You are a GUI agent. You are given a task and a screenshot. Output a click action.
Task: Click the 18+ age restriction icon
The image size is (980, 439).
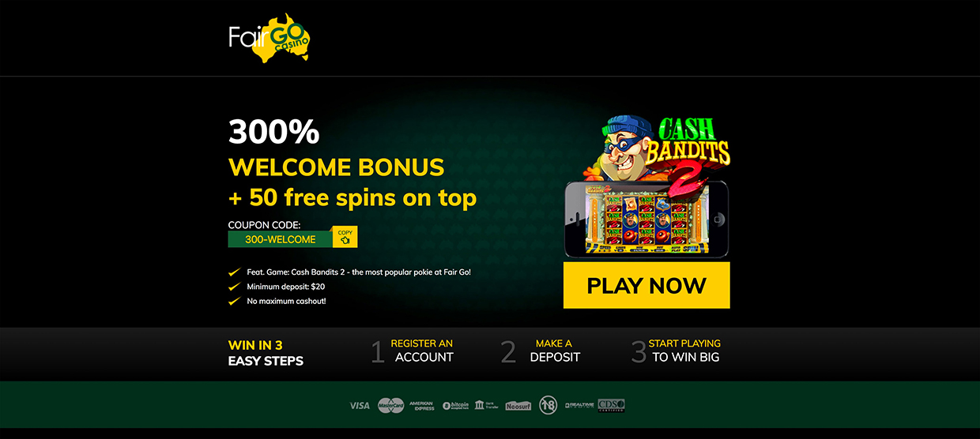tap(548, 405)
